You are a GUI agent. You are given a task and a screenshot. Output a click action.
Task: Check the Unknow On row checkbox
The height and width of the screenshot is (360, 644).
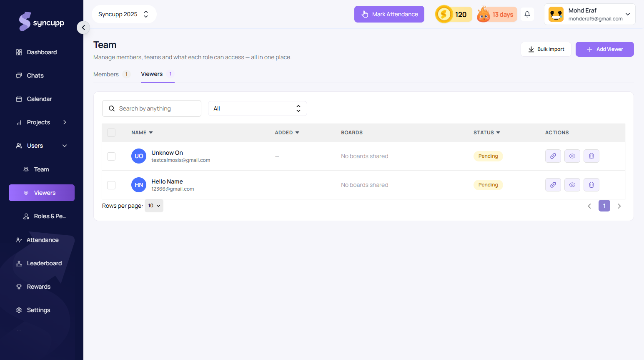(111, 156)
